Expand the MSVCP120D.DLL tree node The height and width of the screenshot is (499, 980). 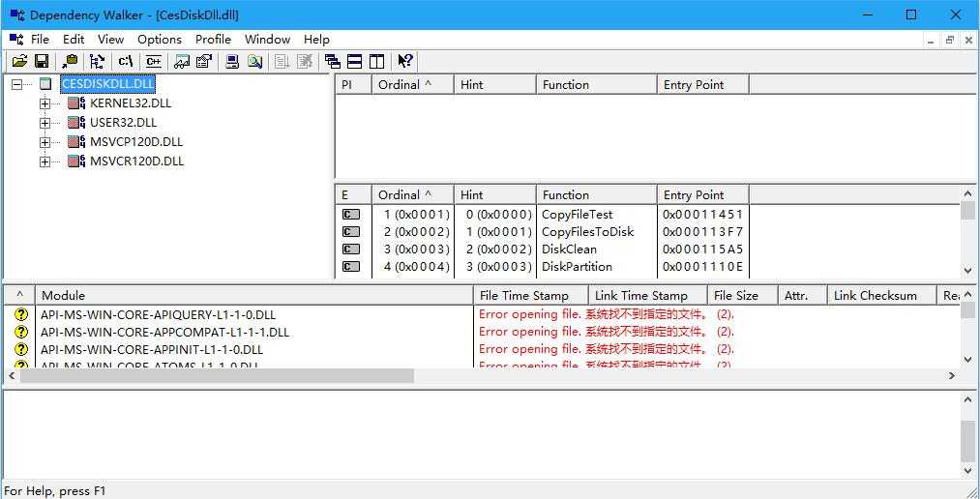click(x=45, y=142)
